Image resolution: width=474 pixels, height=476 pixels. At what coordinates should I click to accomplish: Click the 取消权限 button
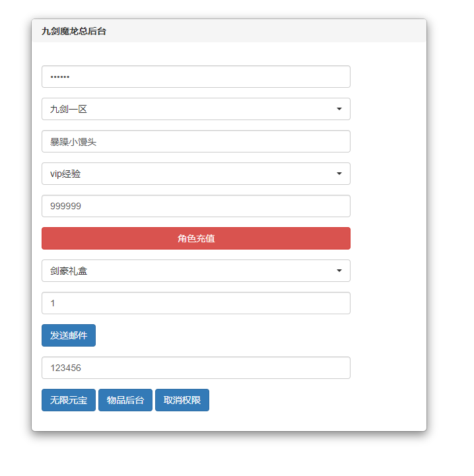click(x=182, y=400)
